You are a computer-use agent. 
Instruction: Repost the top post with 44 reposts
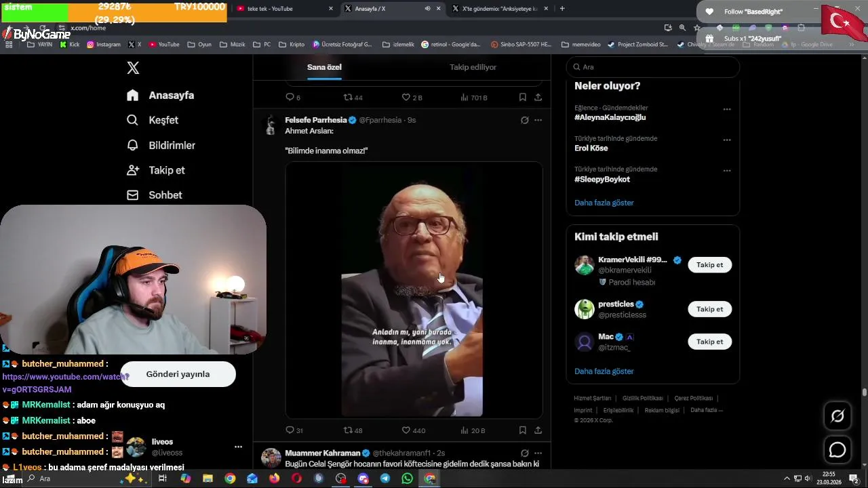click(x=353, y=98)
